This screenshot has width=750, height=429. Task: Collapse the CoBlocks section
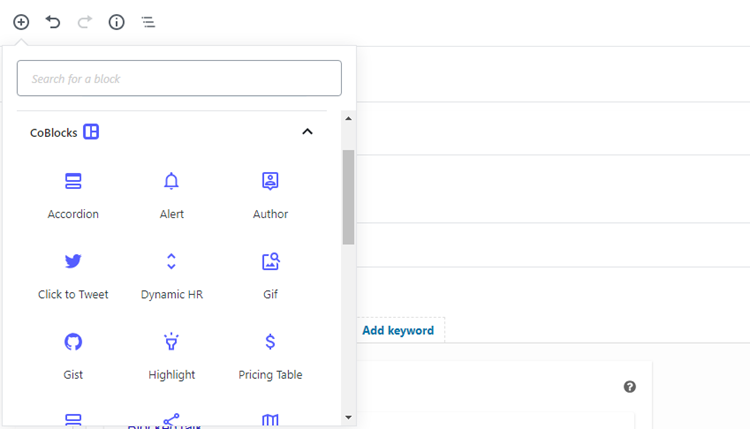click(x=308, y=132)
